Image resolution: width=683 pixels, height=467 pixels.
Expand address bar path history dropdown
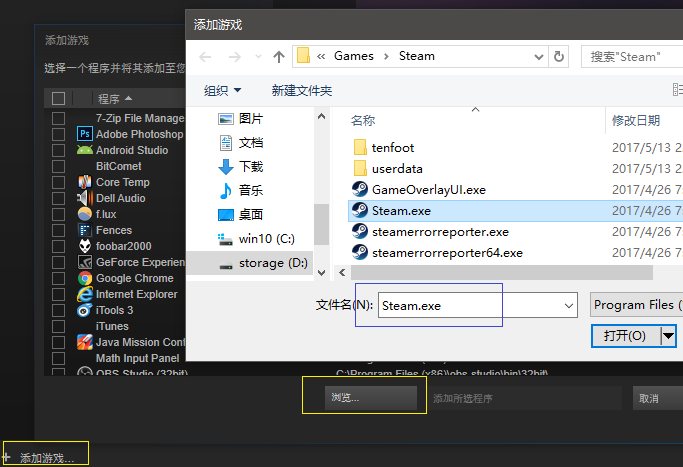click(x=539, y=57)
